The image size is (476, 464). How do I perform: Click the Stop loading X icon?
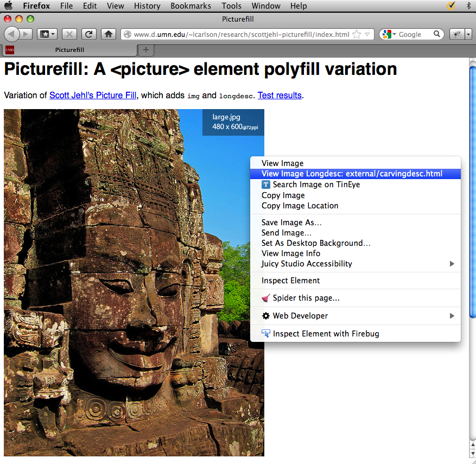[x=69, y=34]
